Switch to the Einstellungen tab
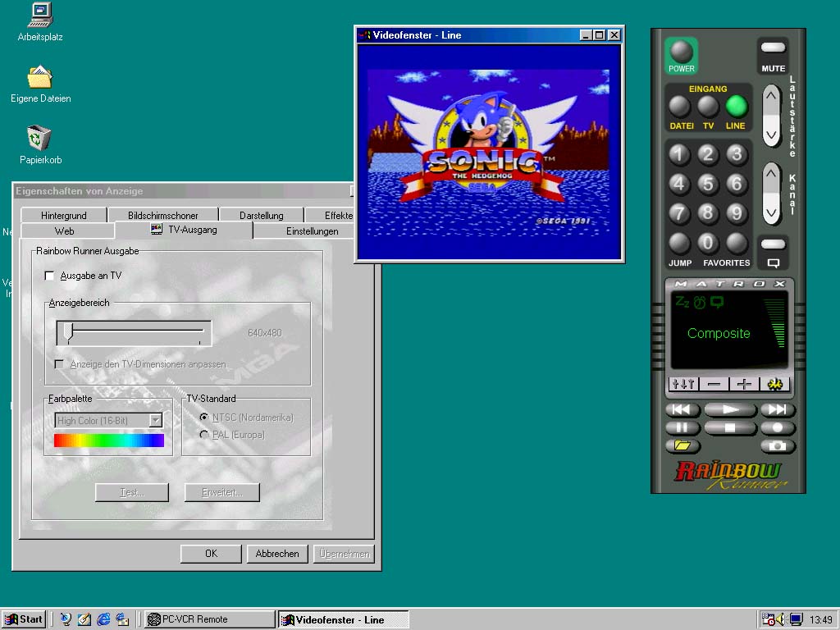 312,231
